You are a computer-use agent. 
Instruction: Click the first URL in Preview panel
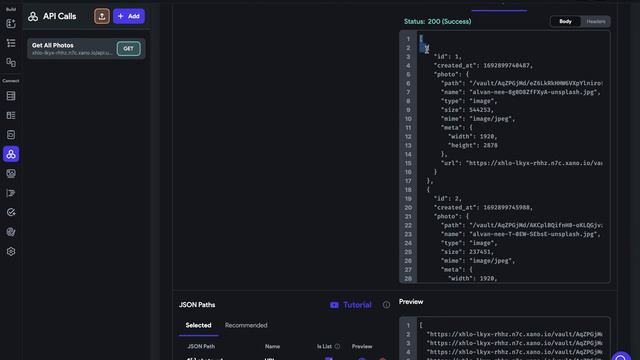514,334
